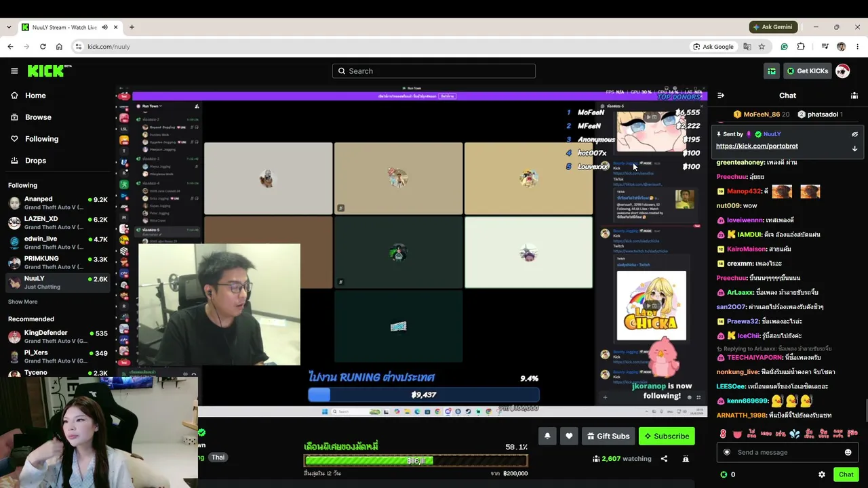Click the KICKs balance icon below chat

(724, 474)
